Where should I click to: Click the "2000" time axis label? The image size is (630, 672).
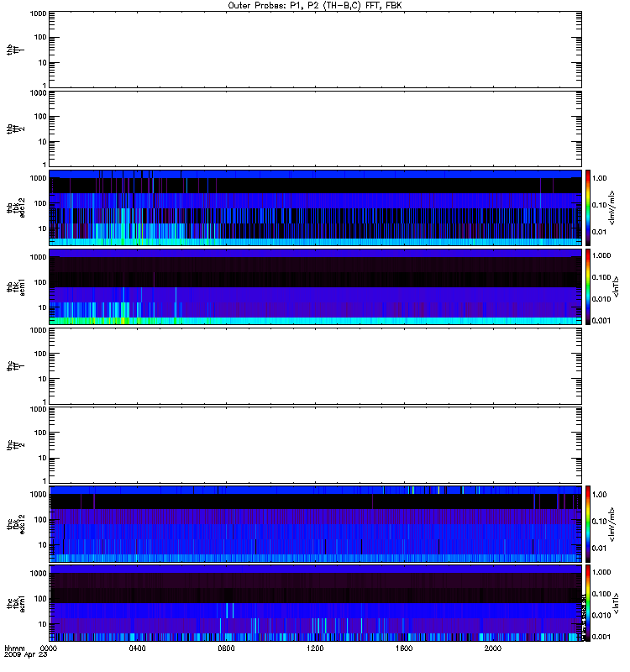(x=493, y=648)
